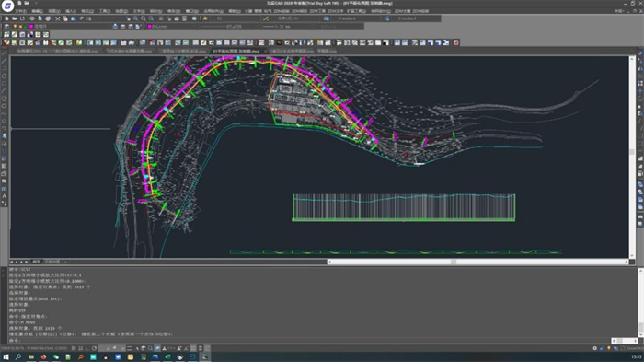
Task: Click the New file icon in the toolbar
Action: 6,18
